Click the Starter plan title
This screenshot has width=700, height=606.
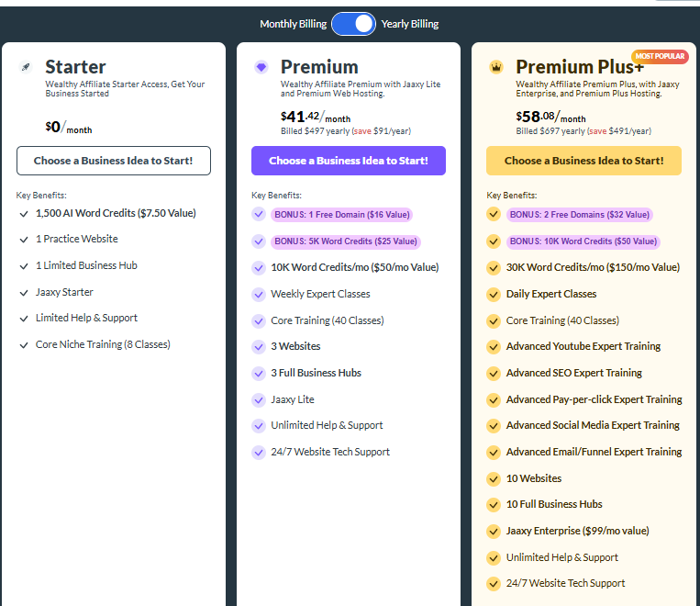click(75, 67)
